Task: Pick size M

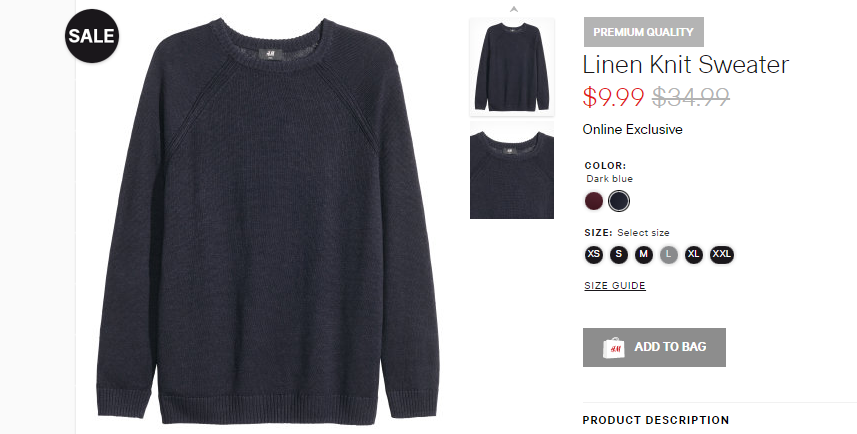Action: pyautogui.click(x=644, y=254)
